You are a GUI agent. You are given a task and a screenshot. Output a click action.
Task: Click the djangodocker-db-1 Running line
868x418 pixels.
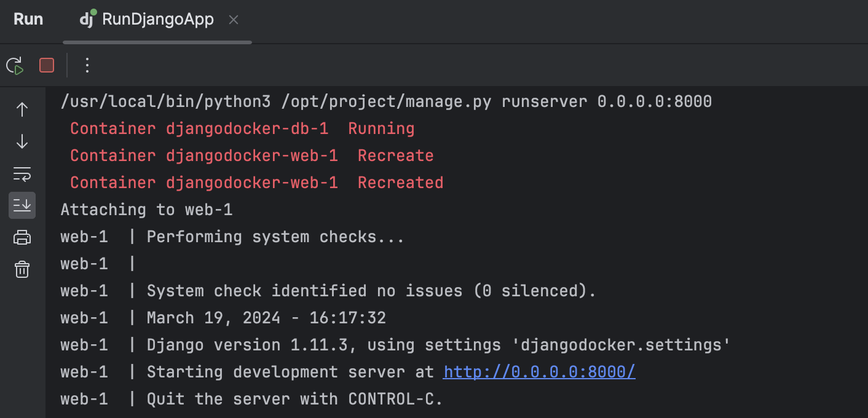(x=242, y=128)
